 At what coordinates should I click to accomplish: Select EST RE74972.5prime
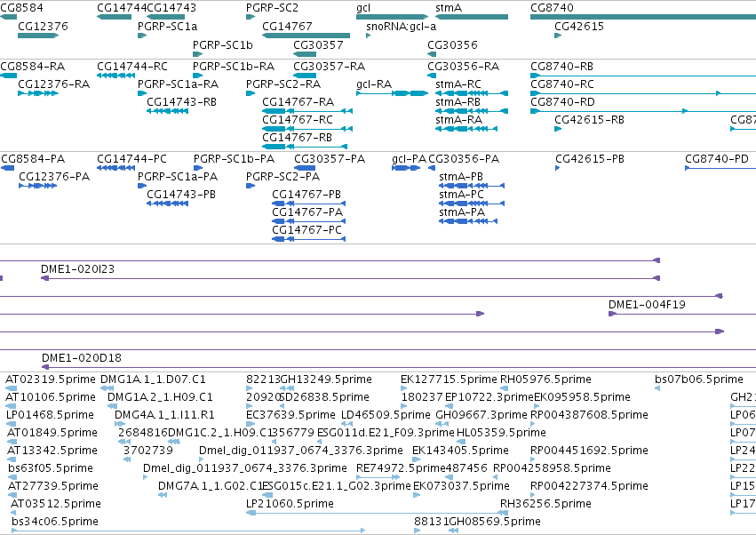click(401, 468)
